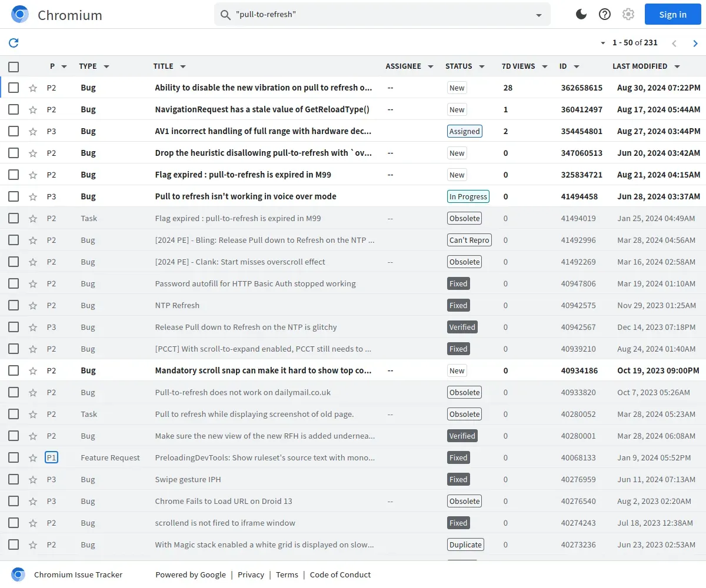
Task: Open the page size dropdown arrow
Action: click(x=603, y=43)
